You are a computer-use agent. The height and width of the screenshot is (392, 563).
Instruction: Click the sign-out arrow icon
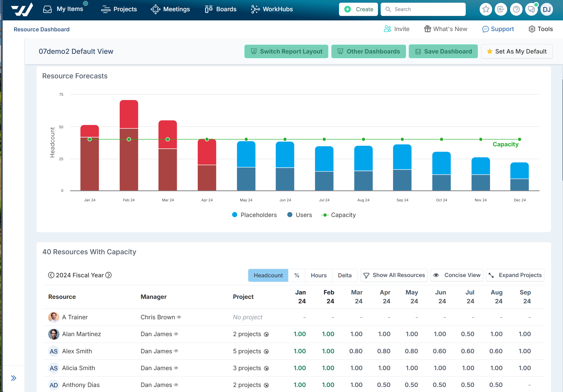(x=501, y=9)
